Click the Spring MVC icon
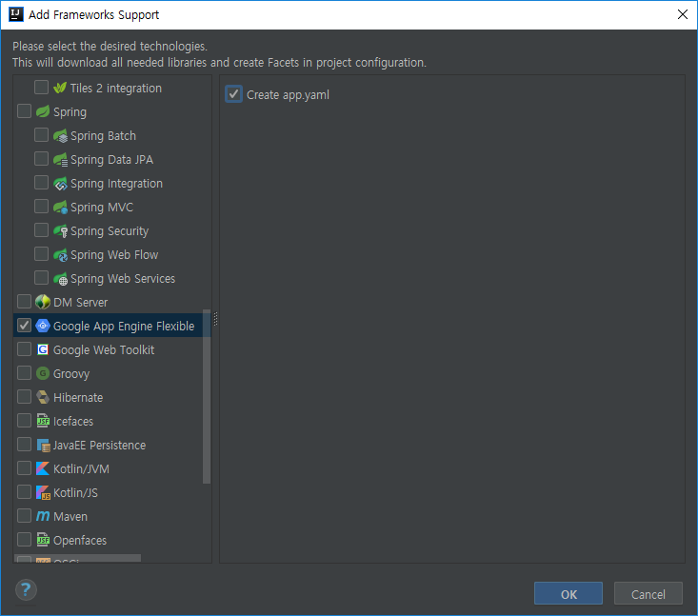This screenshot has width=698, height=616. click(60, 207)
